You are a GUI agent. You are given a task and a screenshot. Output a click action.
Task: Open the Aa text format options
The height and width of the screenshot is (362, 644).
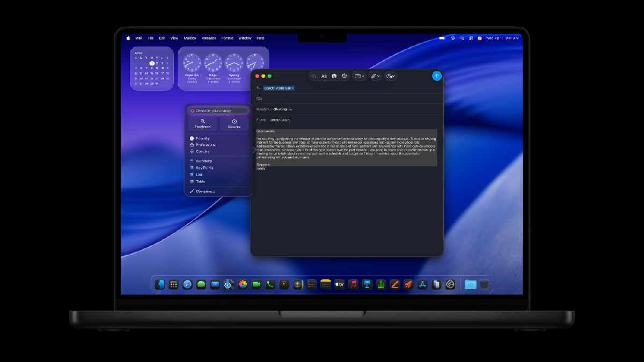click(324, 76)
